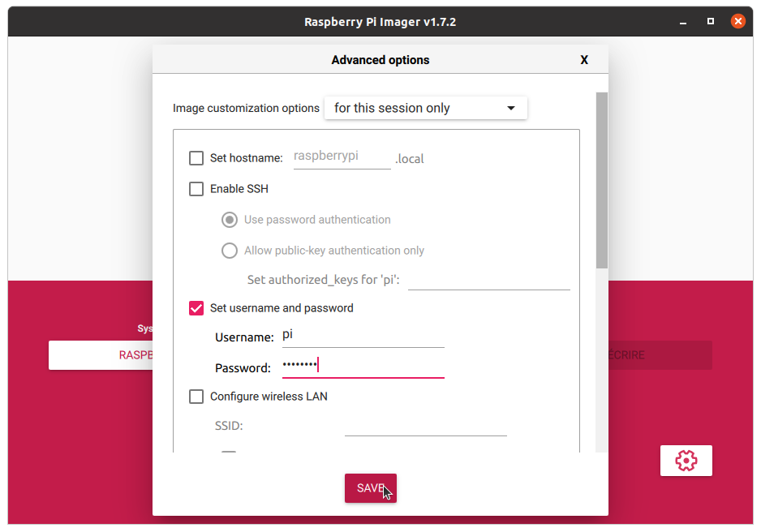Click the .local hostname suffix text

(409, 159)
